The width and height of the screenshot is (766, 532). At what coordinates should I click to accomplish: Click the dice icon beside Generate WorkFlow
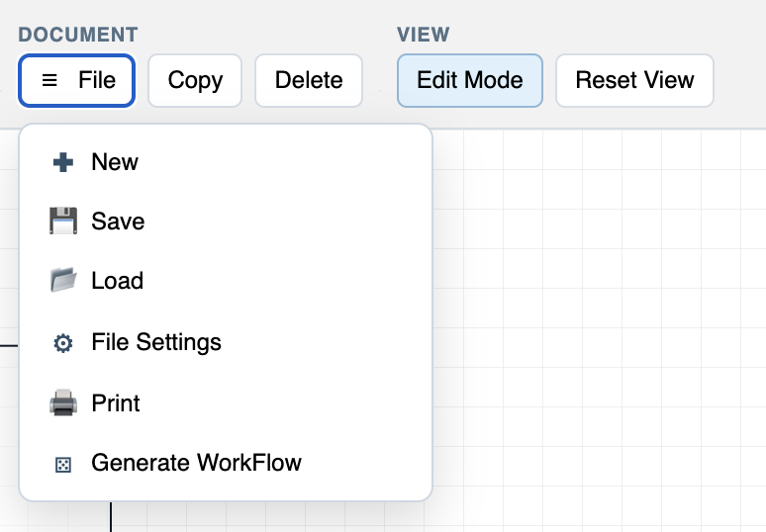pos(63,465)
